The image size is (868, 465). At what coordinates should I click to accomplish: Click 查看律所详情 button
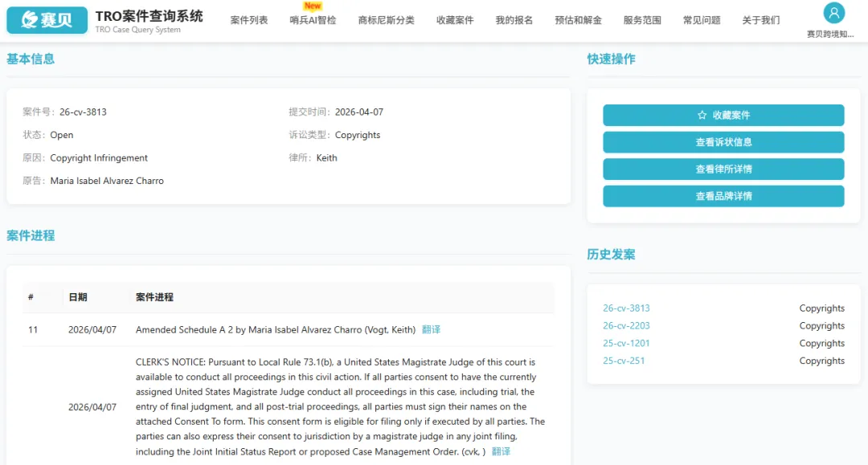click(723, 169)
